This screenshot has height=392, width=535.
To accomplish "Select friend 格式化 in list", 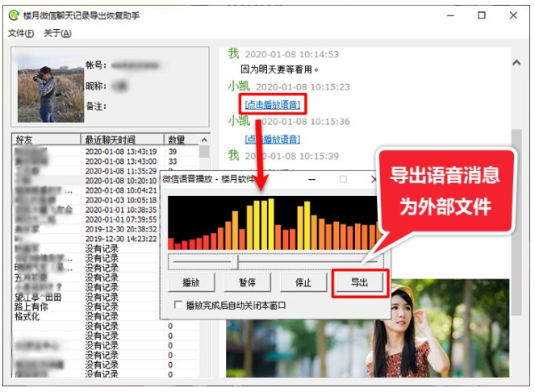I will (x=27, y=316).
